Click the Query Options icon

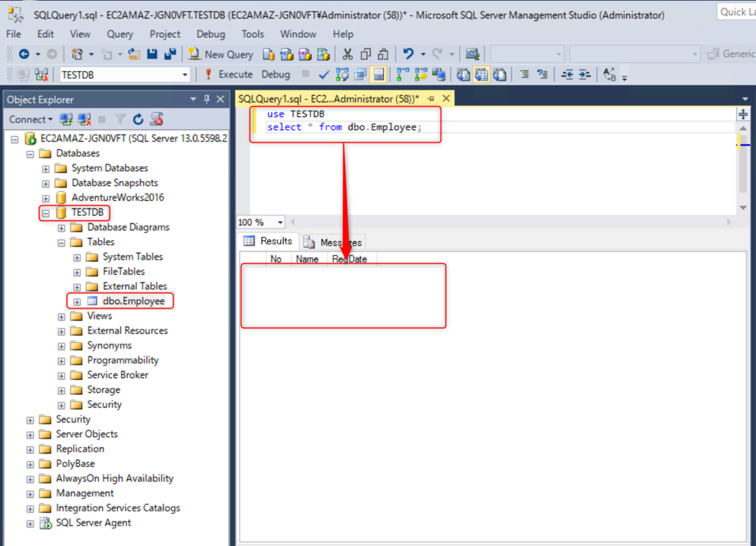(x=360, y=74)
